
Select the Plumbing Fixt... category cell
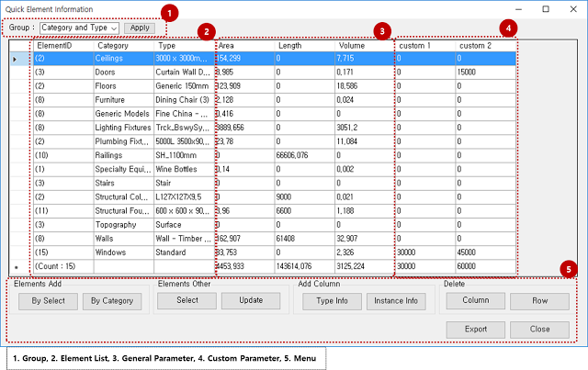[124, 141]
